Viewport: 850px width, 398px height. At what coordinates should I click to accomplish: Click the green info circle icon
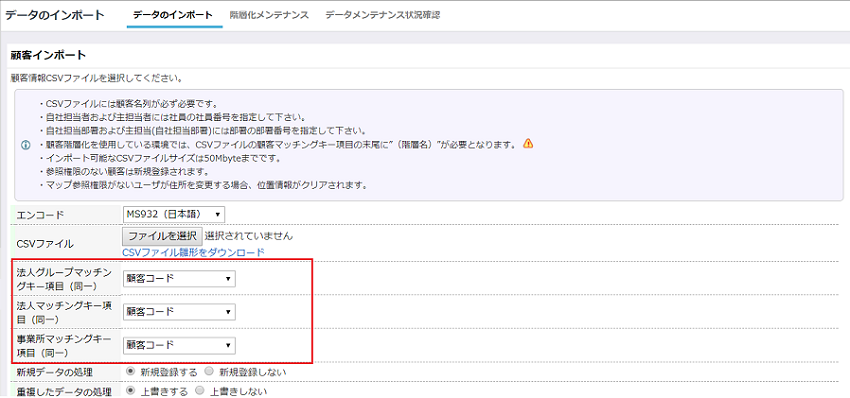click(x=25, y=145)
